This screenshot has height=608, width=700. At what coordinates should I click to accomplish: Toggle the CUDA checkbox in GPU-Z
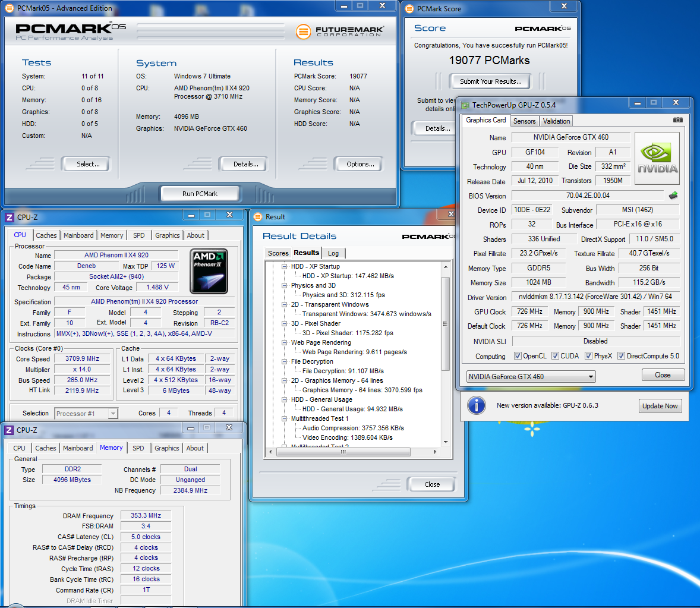coord(556,356)
